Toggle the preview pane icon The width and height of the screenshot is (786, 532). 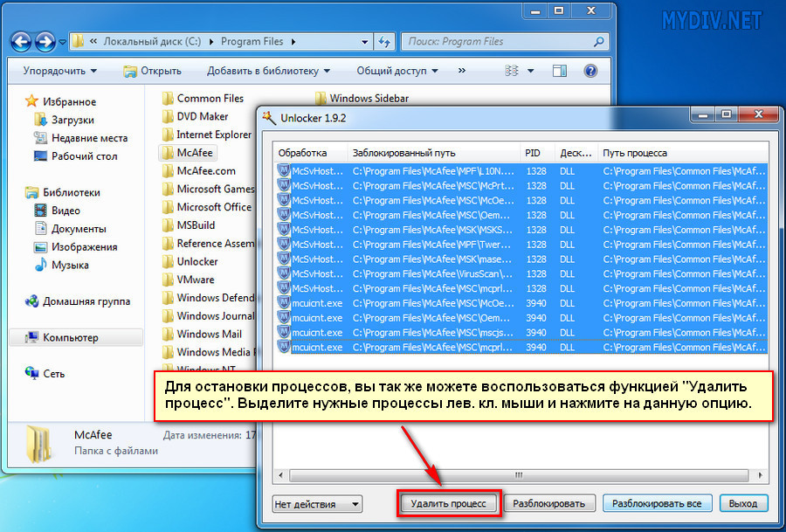[x=560, y=71]
